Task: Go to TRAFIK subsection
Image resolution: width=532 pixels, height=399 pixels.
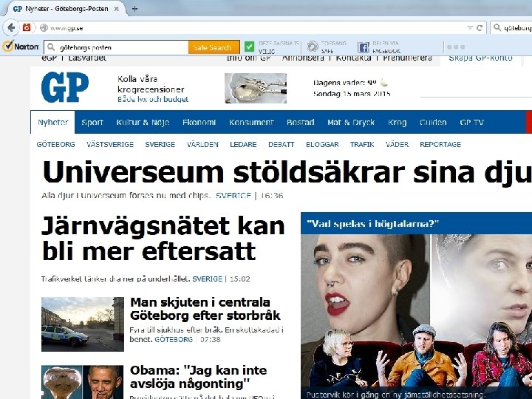Action: point(362,145)
